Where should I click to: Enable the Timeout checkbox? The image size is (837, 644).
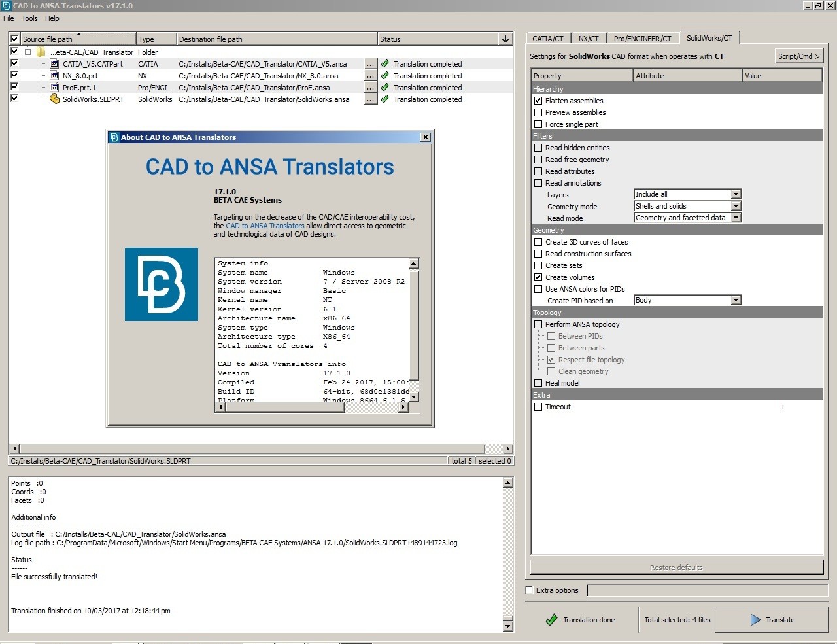[x=538, y=407]
